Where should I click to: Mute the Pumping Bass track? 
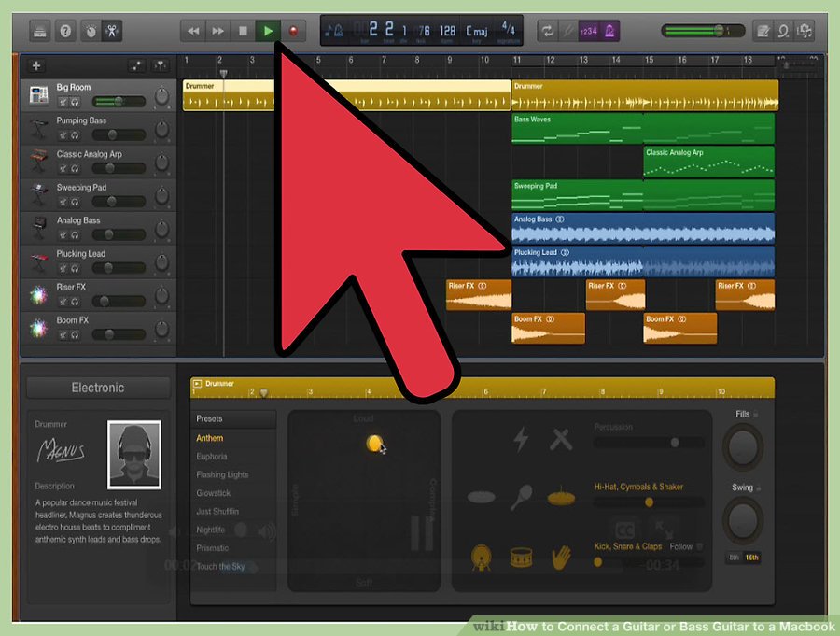tap(63, 135)
